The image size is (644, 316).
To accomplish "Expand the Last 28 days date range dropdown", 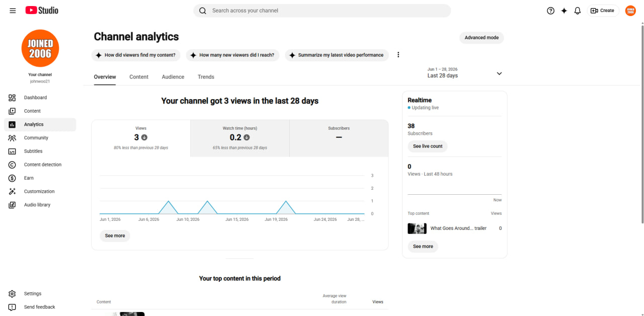I will click(464, 73).
